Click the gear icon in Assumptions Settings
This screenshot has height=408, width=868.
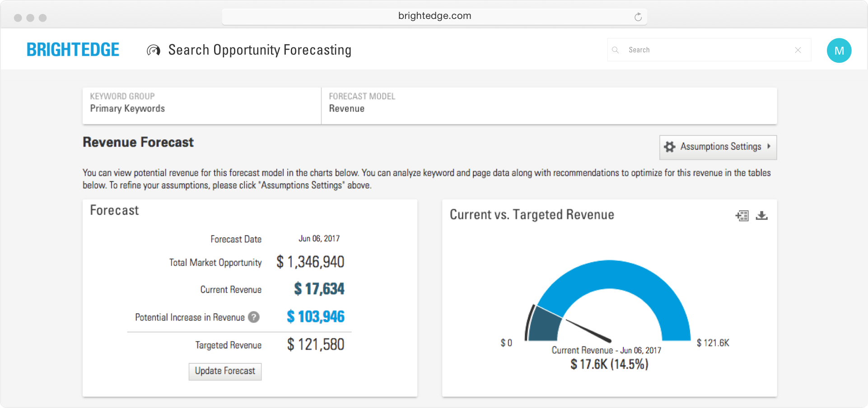670,147
